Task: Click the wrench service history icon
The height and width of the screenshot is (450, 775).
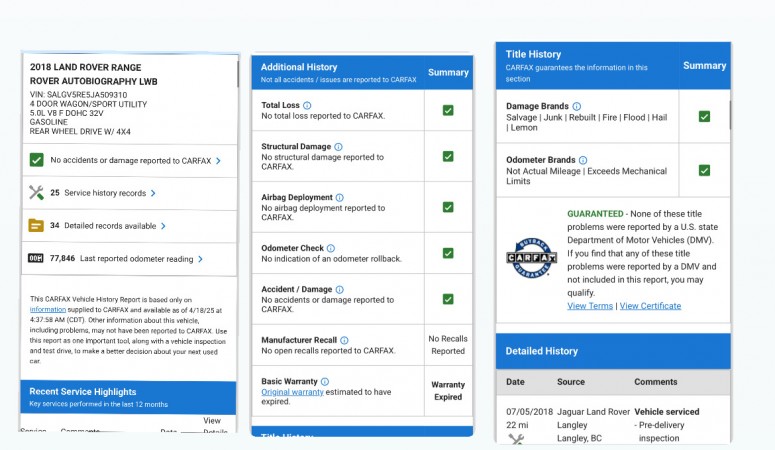Action: pos(37,193)
